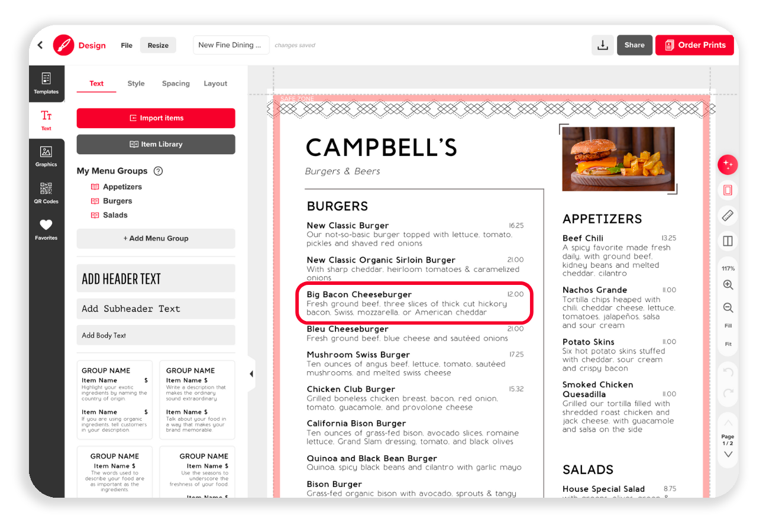Go to the next page arrow
The image size is (769, 532).
pyautogui.click(x=728, y=455)
